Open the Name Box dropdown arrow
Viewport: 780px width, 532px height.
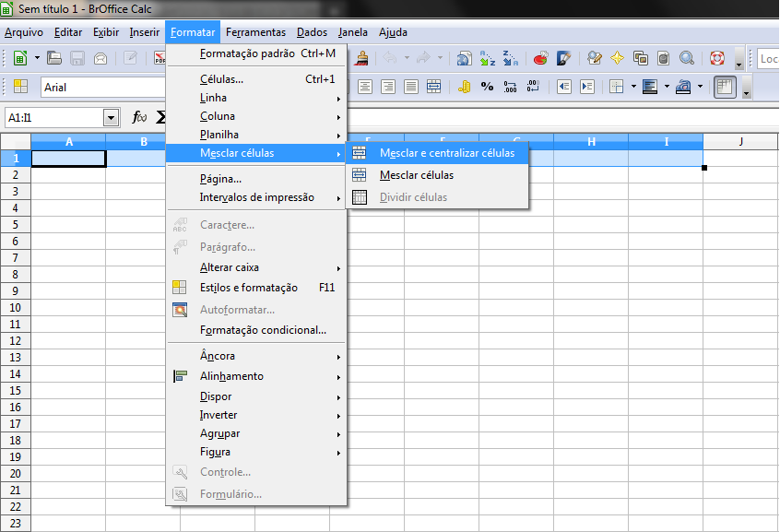(111, 118)
